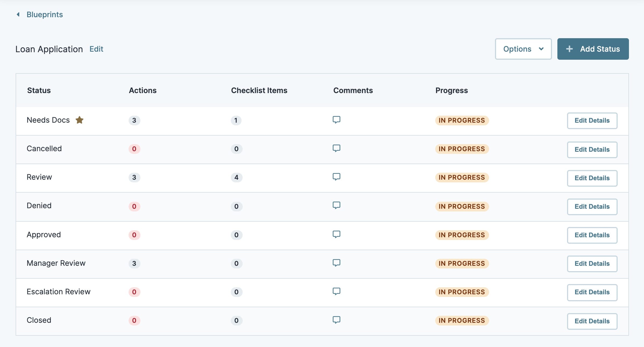This screenshot has height=347, width=644.
Task: Click IN PROGRESS badge for Denied
Action: [x=462, y=206]
